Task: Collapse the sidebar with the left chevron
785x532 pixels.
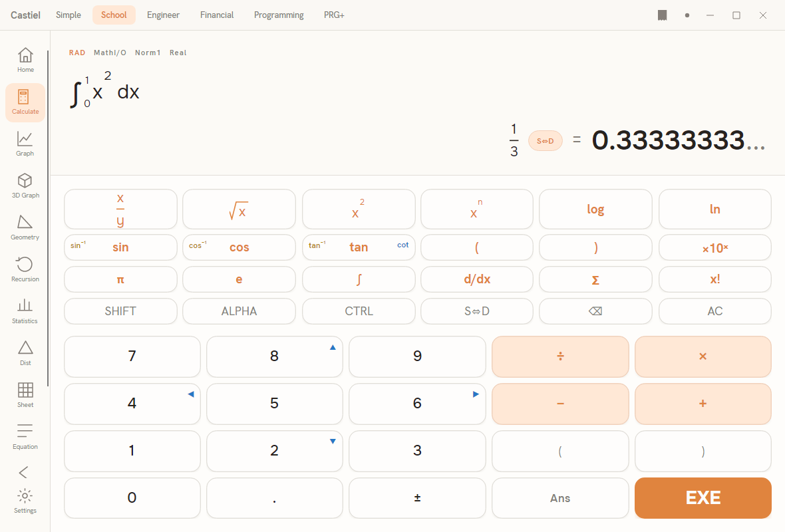Action: 23,472
